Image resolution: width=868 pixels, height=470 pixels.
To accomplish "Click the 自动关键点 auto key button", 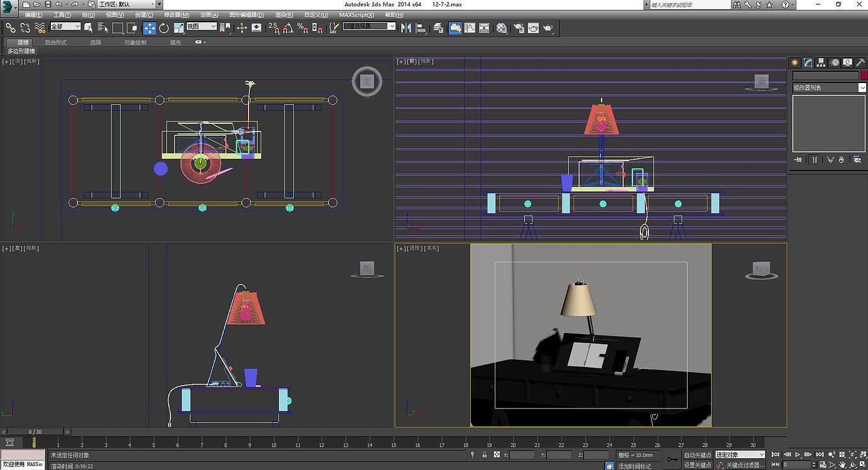I will [x=697, y=454].
